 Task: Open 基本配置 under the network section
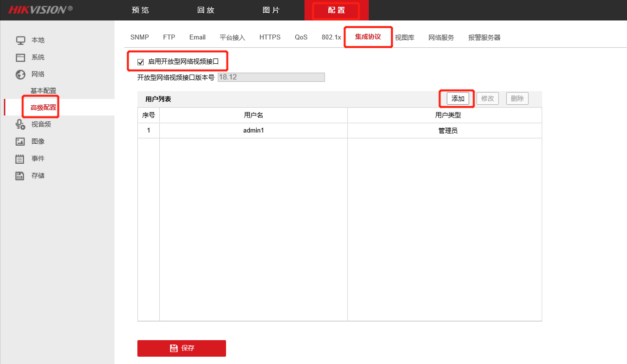point(43,91)
